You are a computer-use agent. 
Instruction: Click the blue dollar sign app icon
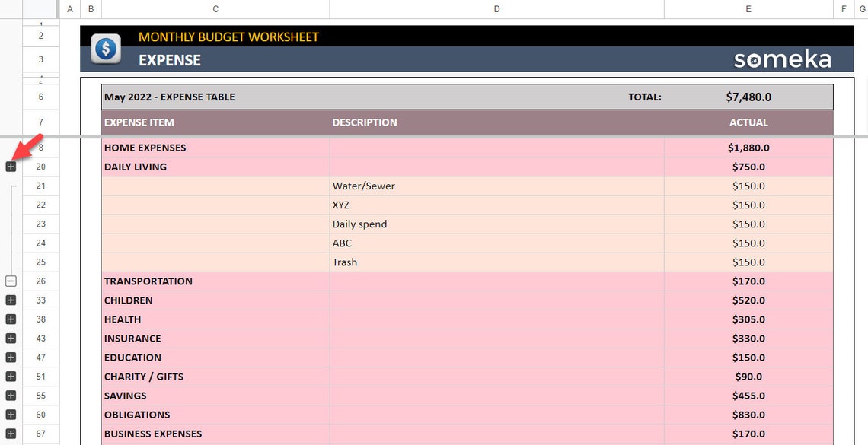tap(106, 49)
